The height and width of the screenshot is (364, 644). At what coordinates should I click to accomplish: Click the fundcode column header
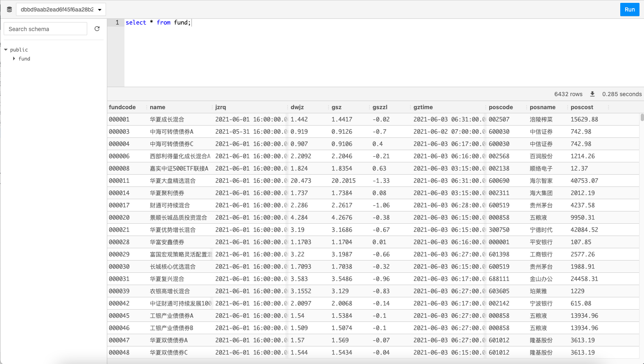(122, 107)
